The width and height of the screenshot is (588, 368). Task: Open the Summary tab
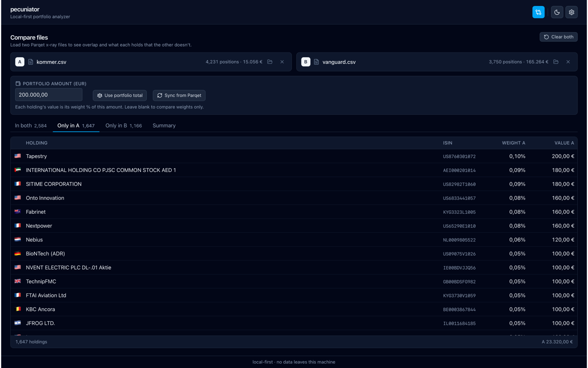164,125
